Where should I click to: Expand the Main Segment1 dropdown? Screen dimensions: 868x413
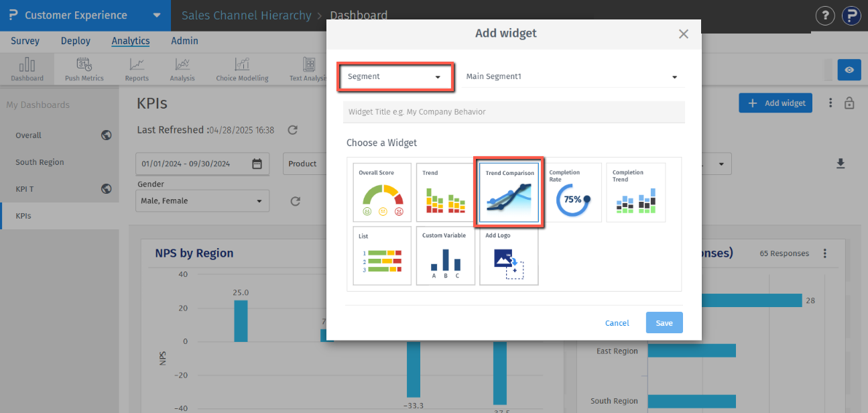tap(572, 77)
